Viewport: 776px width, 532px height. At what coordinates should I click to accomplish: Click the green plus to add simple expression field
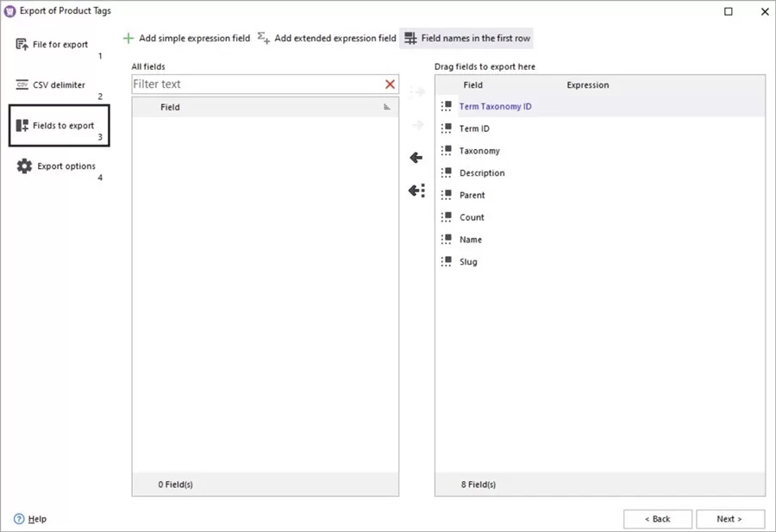pos(129,38)
